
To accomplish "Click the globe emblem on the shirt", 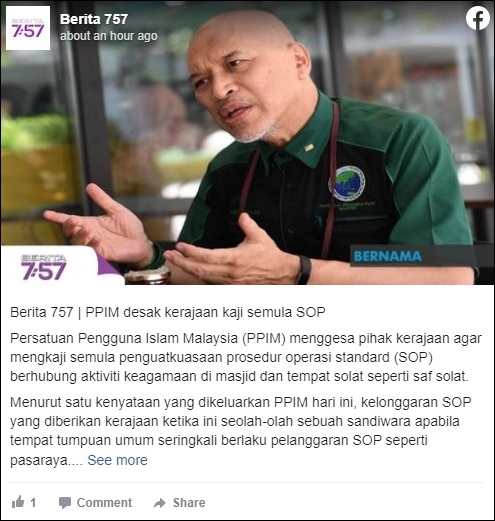I will coord(347,184).
